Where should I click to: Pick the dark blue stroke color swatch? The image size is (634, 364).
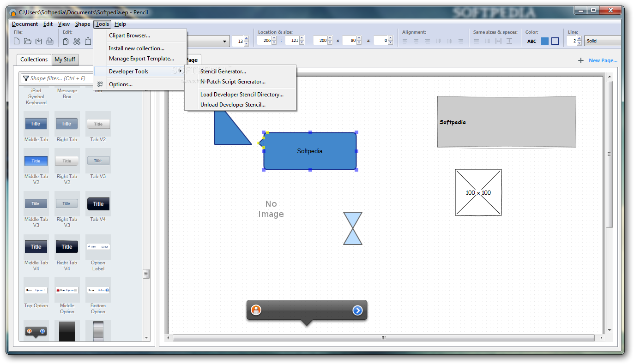coord(555,41)
